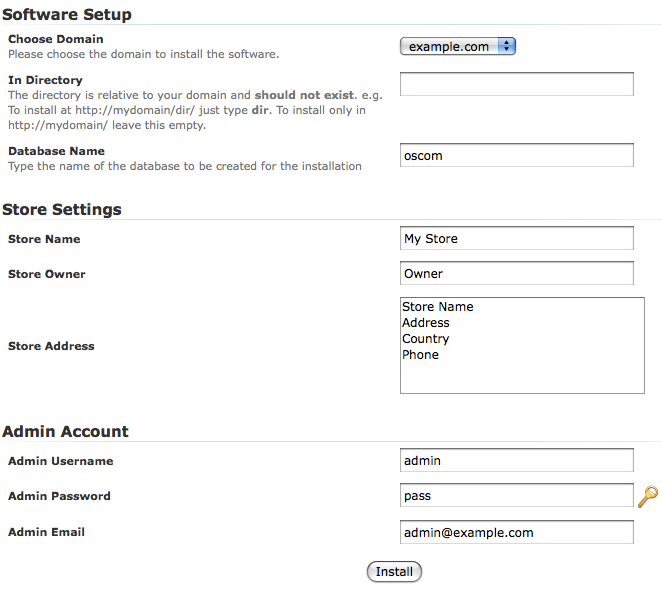The width and height of the screenshot is (662, 598).
Task: Click the Database Name field containing oscom
Action: point(517,155)
